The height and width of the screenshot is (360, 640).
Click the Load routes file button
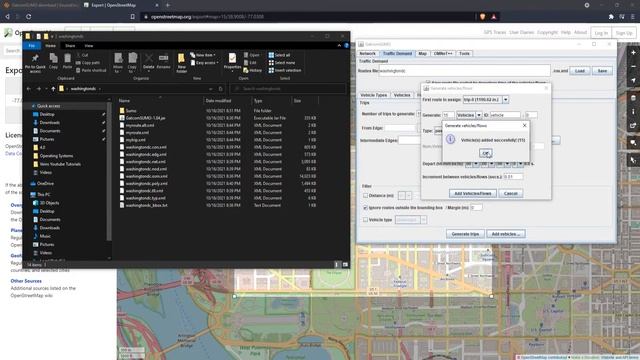580,71
